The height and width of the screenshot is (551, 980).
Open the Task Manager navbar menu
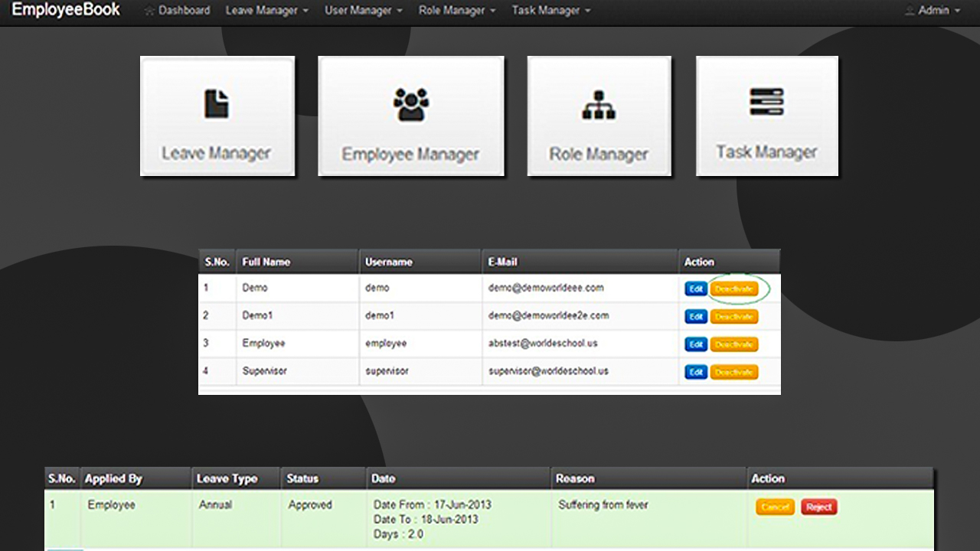pyautogui.click(x=550, y=11)
